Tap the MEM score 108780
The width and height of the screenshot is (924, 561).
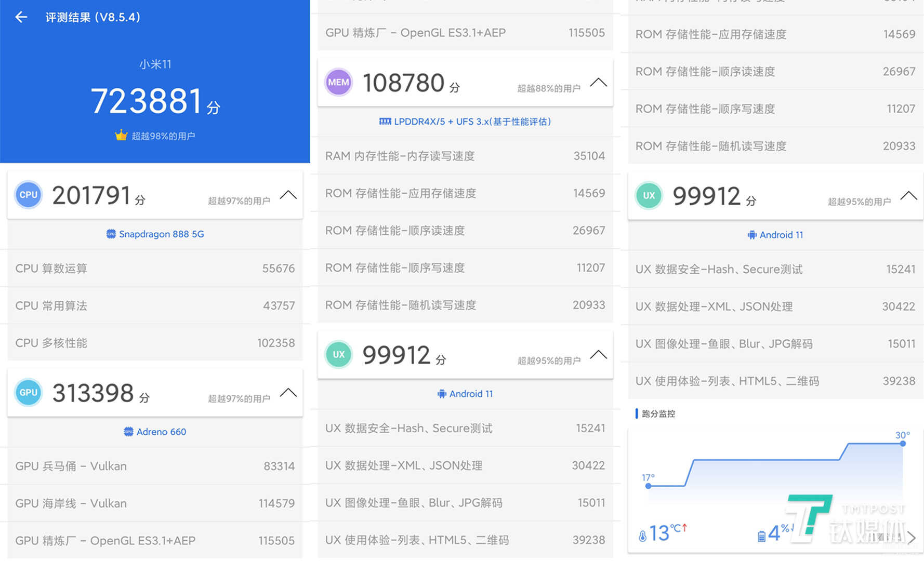pos(404,83)
